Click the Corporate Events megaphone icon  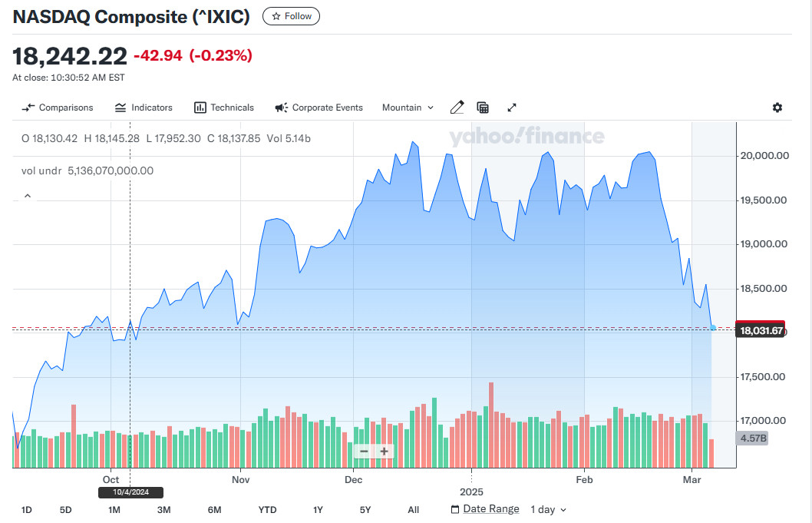point(281,108)
